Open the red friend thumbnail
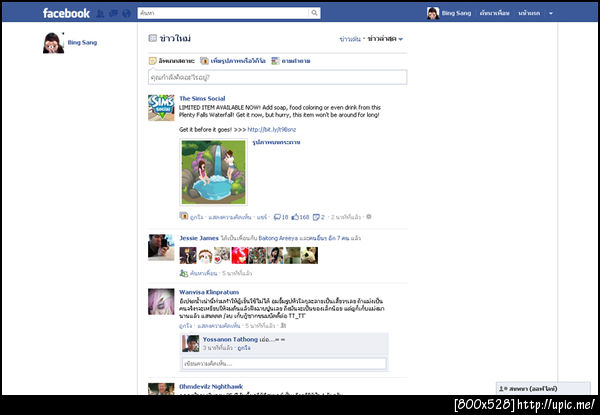Screen dimensions: 600x415 [x=240, y=255]
